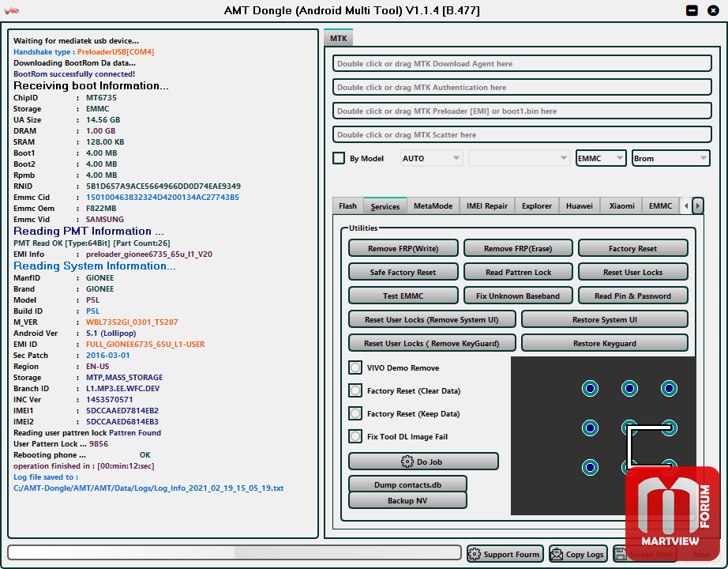The image size is (728, 569).
Task: Click the top-left pattern lock dot
Action: pos(590,388)
